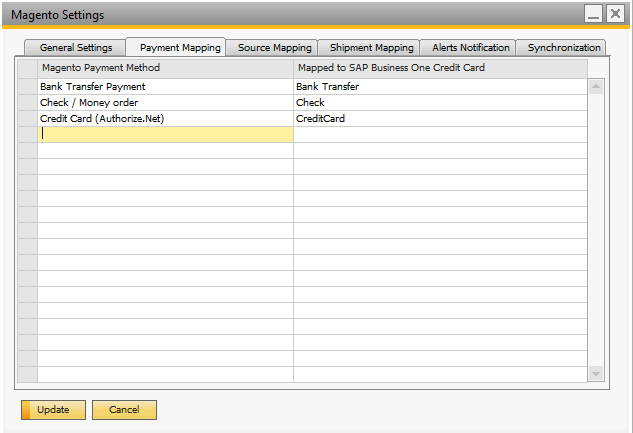This screenshot has height=433, width=633.
Task: Switch to the Source Mapping tab
Action: coord(274,48)
